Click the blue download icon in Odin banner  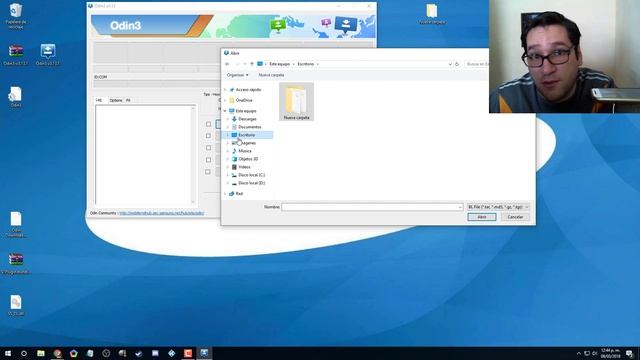click(346, 24)
